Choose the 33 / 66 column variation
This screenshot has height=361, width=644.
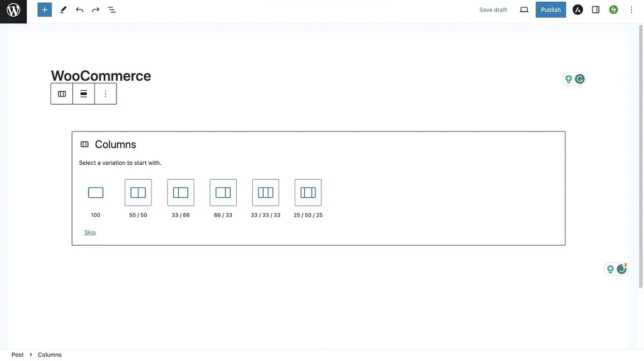(x=180, y=193)
